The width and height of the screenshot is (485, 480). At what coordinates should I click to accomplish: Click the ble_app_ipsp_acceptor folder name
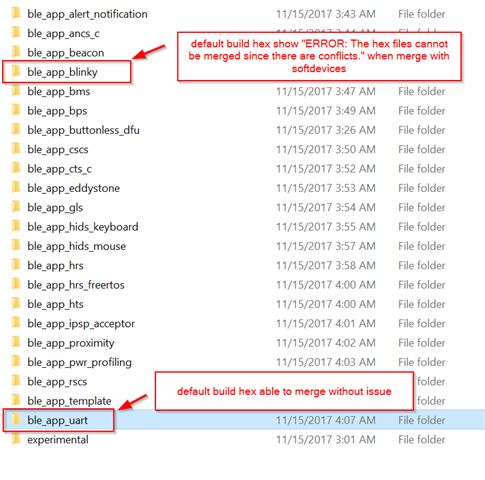tap(81, 323)
